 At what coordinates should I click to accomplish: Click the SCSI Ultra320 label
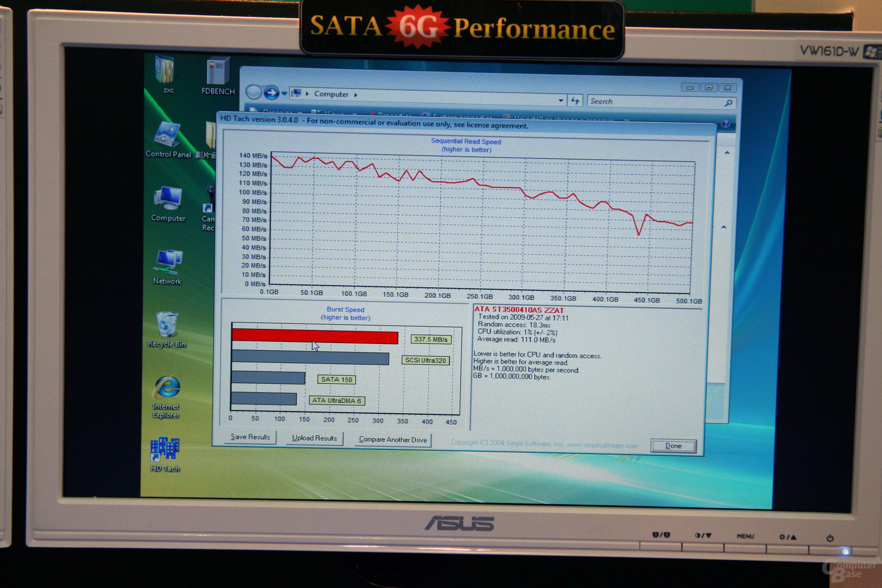pos(425,360)
